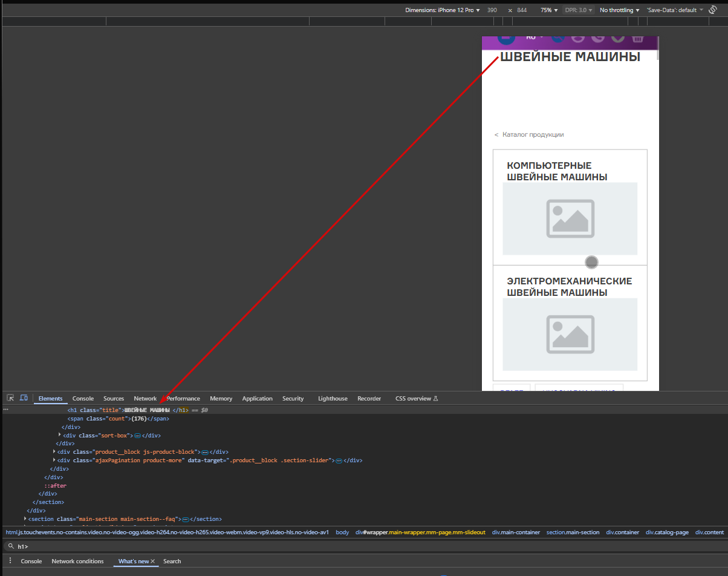Image resolution: width=728 pixels, height=576 pixels.
Task: Expand product__block ellipsis badge
Action: pos(205,452)
